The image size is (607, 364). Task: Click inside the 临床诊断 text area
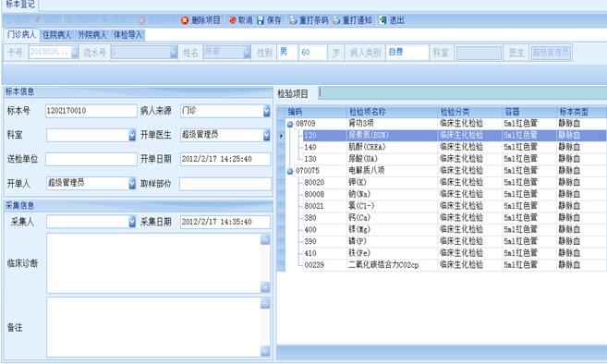(153, 263)
